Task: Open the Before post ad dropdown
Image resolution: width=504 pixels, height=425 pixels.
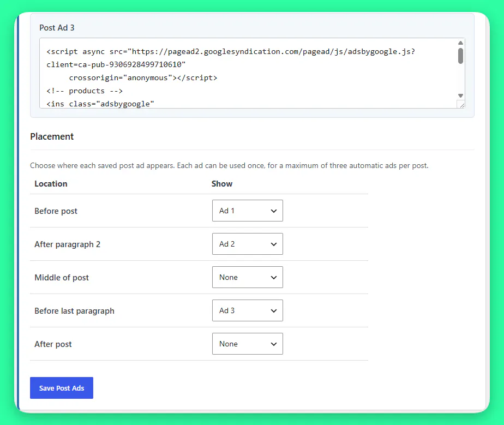Action: [248, 211]
